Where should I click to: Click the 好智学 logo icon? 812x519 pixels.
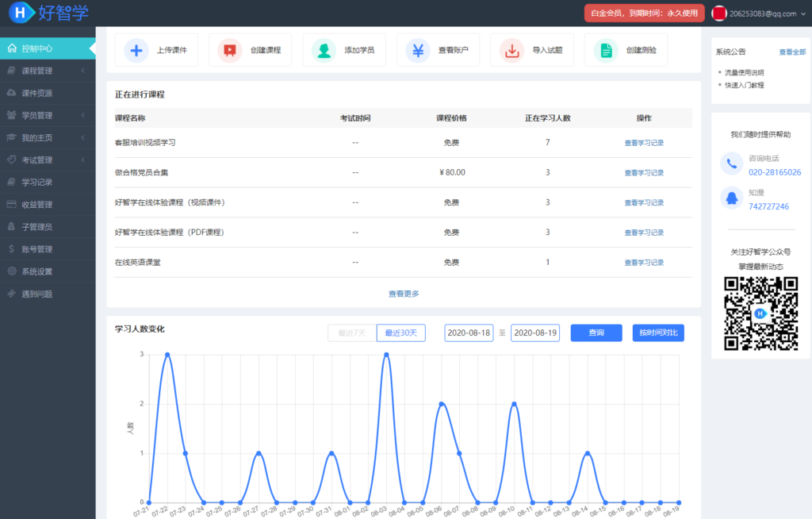click(x=21, y=13)
